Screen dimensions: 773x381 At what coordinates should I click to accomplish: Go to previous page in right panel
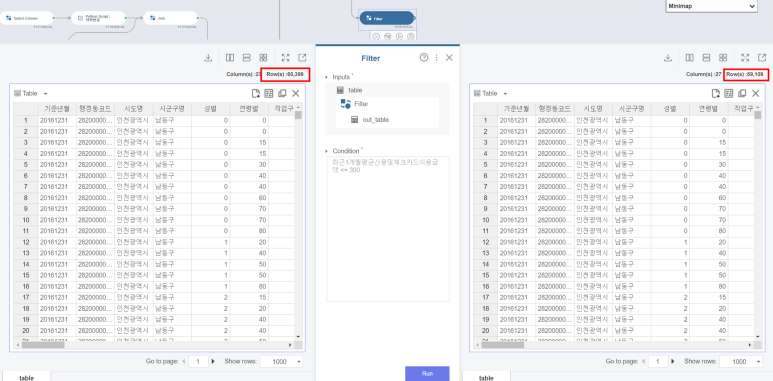643,361
